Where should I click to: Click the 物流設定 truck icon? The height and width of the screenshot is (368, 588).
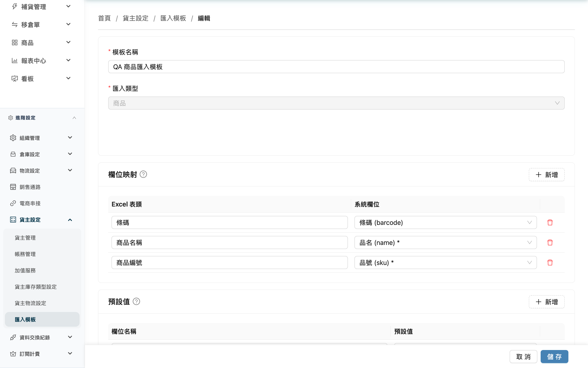13,170
